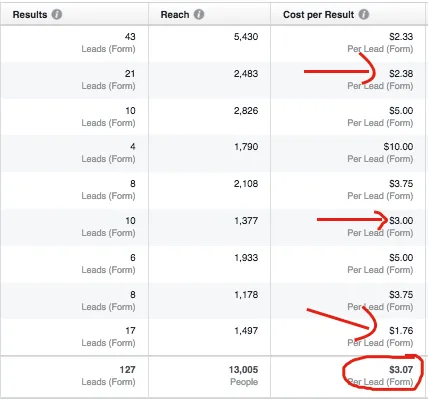Select the 1,377 reach cell
This screenshot has height=399, width=428.
click(x=210, y=227)
